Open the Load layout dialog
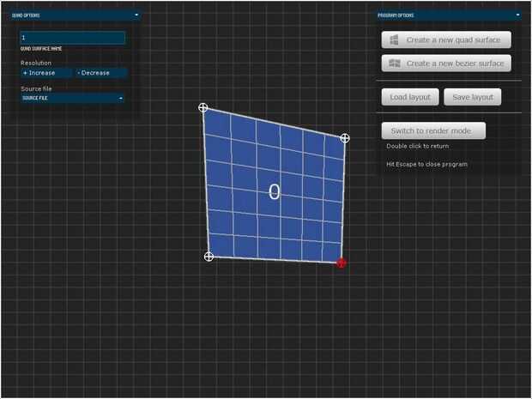Viewport: 532px width, 399px height. [410, 97]
